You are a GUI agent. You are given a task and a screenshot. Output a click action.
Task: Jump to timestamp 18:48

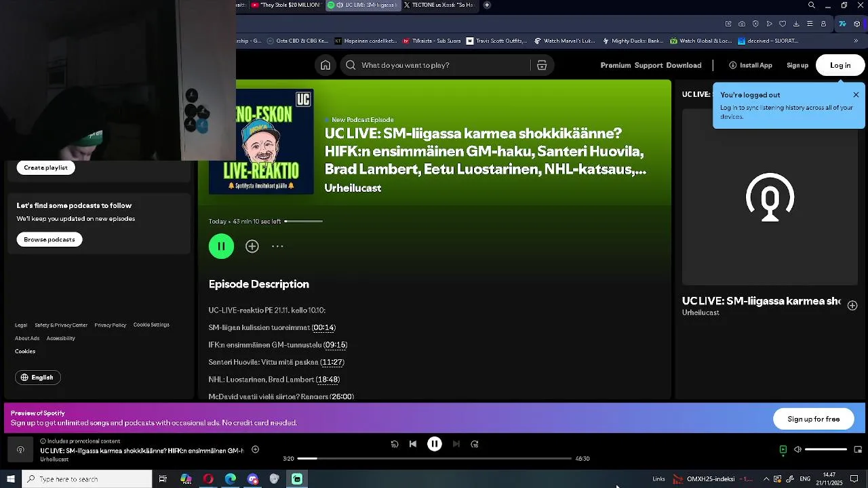pyautogui.click(x=328, y=380)
